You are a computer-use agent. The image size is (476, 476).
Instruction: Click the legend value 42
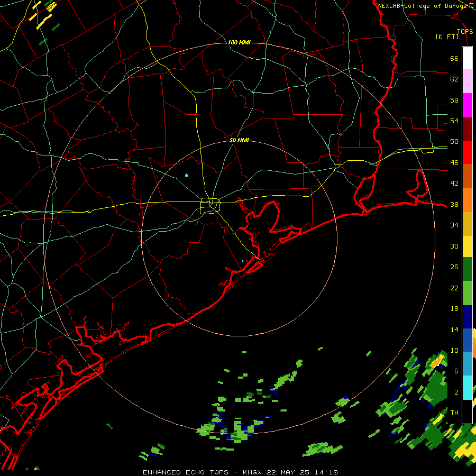pos(454,184)
